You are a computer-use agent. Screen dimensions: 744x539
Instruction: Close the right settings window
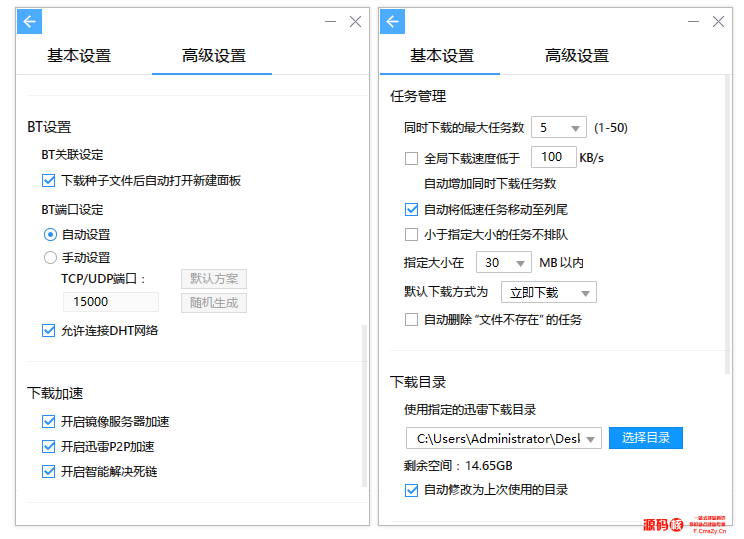(718, 22)
